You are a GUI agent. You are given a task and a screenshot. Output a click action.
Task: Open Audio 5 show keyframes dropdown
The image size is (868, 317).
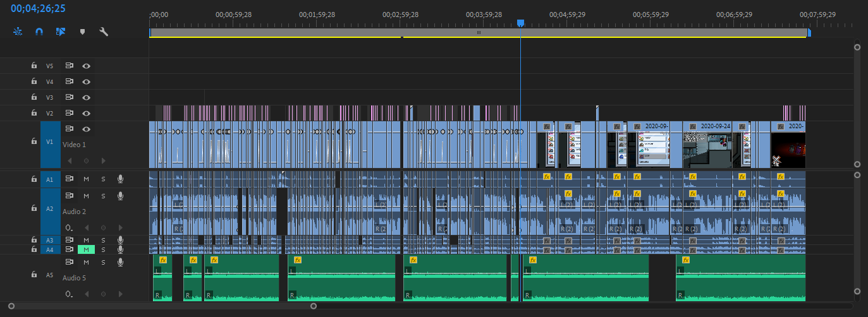(x=68, y=294)
